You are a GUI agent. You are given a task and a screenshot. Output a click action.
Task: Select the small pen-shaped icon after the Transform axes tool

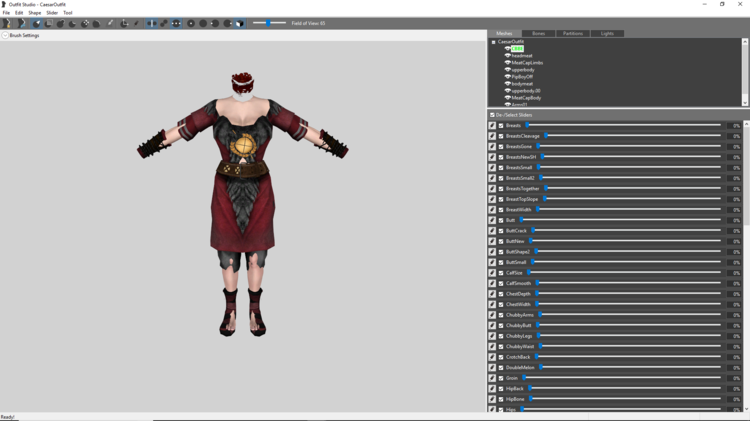(x=136, y=23)
